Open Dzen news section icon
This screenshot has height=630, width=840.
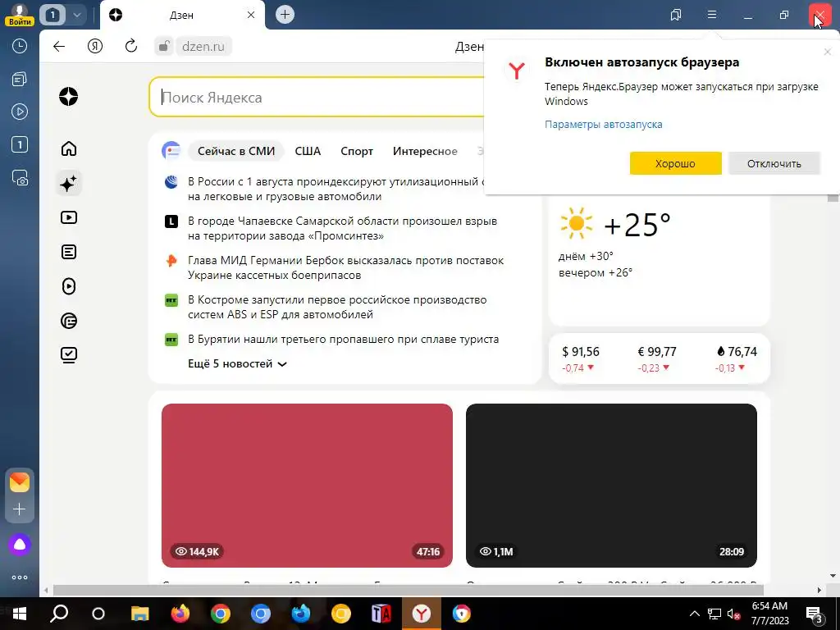(69, 321)
